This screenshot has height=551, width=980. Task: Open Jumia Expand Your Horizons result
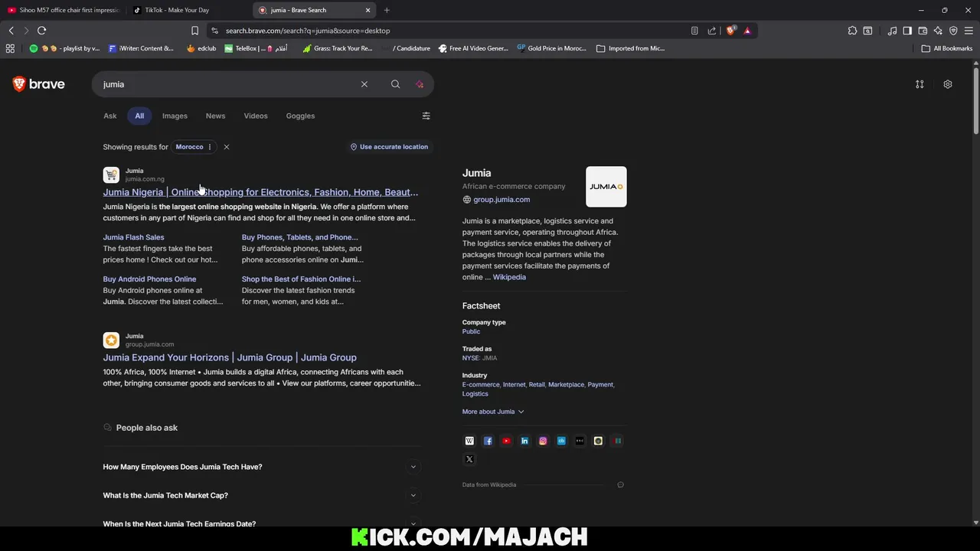coord(230,357)
